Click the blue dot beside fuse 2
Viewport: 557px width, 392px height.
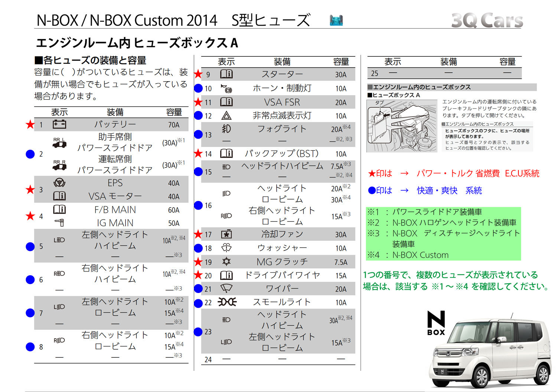[x=30, y=154]
